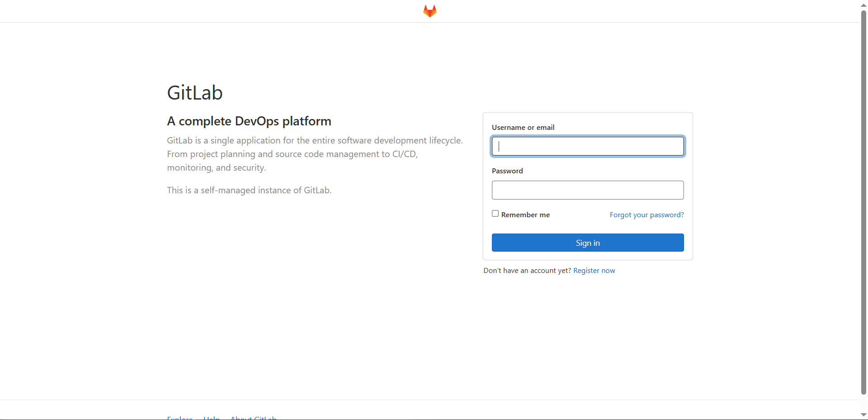
Task: Click the Password label text
Action: (x=507, y=171)
